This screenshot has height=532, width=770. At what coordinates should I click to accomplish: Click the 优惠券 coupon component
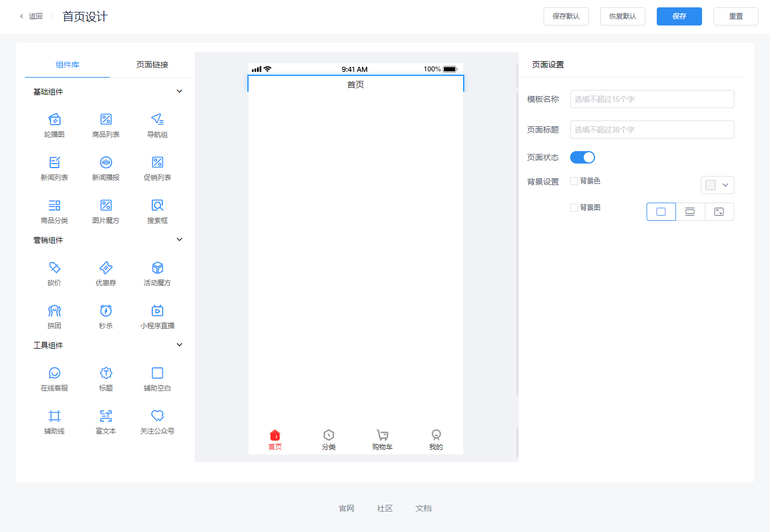[x=105, y=273]
